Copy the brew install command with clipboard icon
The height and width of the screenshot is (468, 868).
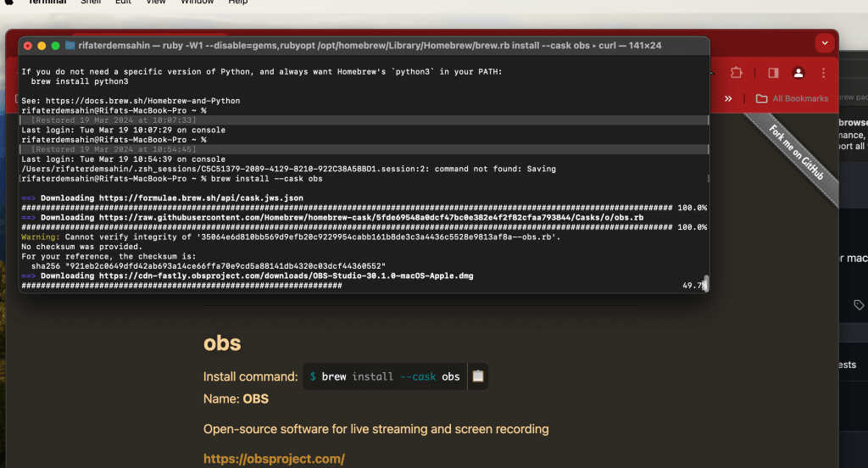[478, 376]
